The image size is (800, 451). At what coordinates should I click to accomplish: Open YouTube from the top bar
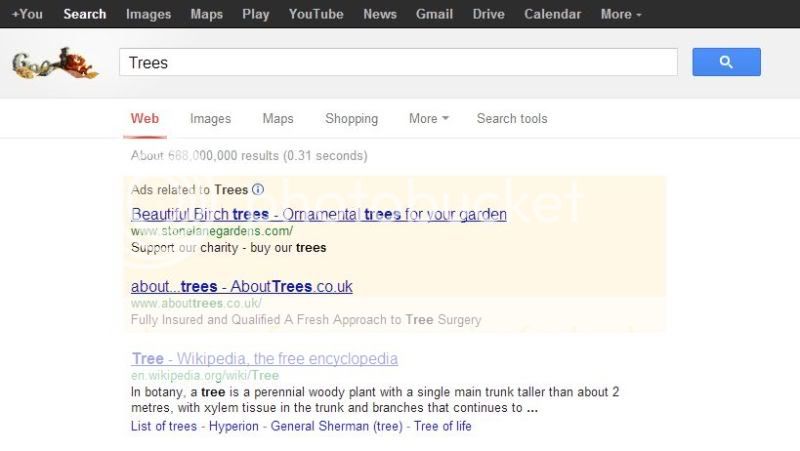point(316,14)
